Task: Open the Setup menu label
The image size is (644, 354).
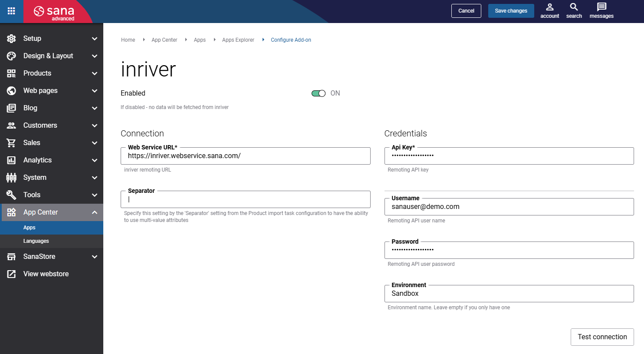Action: point(32,39)
